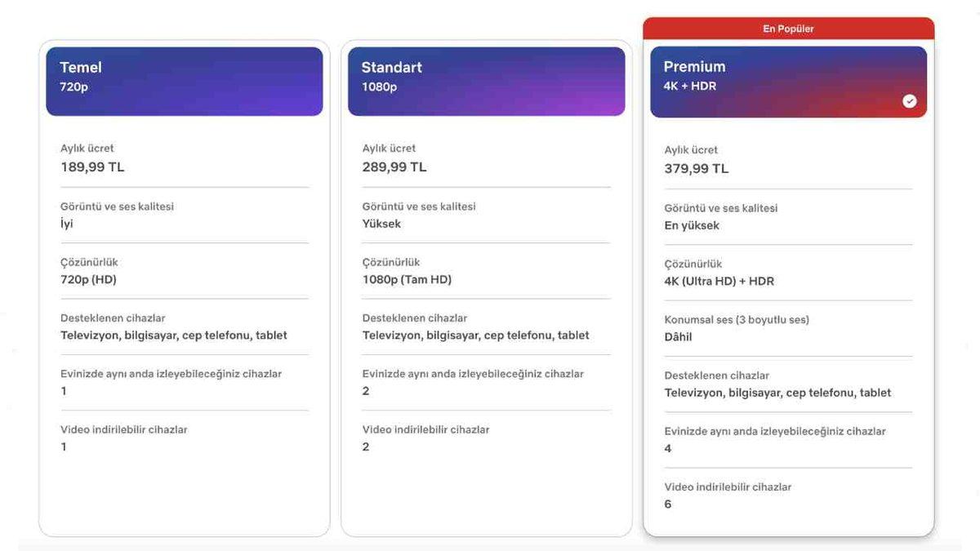
Task: Click the Temel plan header gradient
Action: [184, 81]
